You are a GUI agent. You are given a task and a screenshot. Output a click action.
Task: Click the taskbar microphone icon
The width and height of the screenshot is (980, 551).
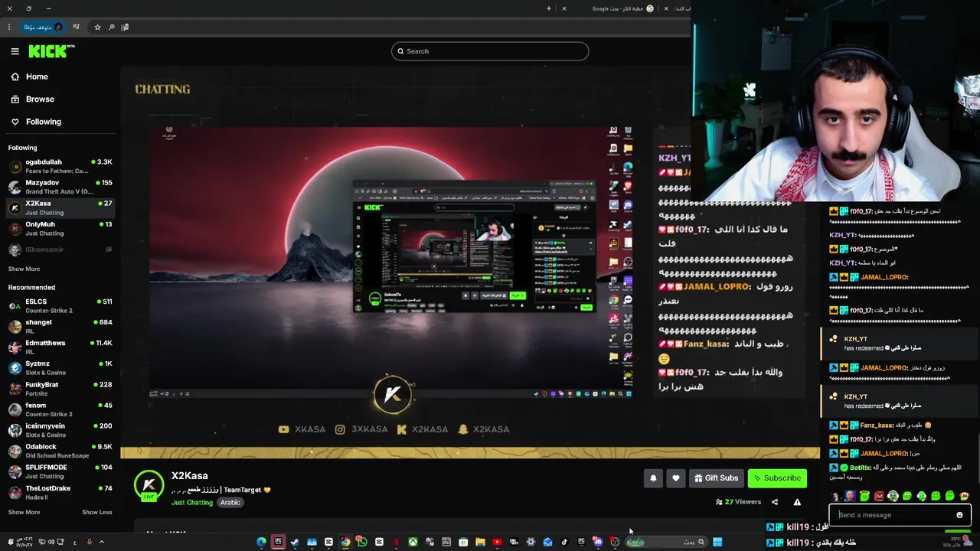click(90, 542)
